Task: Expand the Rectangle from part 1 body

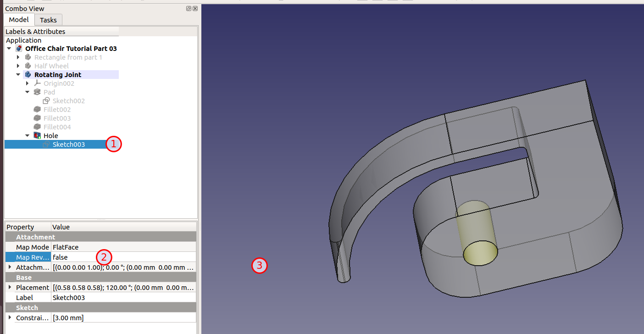Action: (x=18, y=57)
